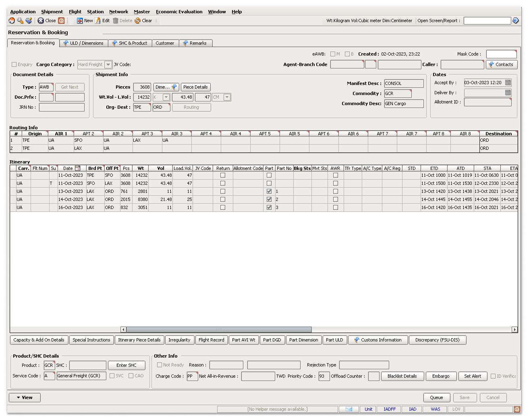Click the Deliver By calendar icon
This screenshot has height=420, width=529.
coord(508,93)
